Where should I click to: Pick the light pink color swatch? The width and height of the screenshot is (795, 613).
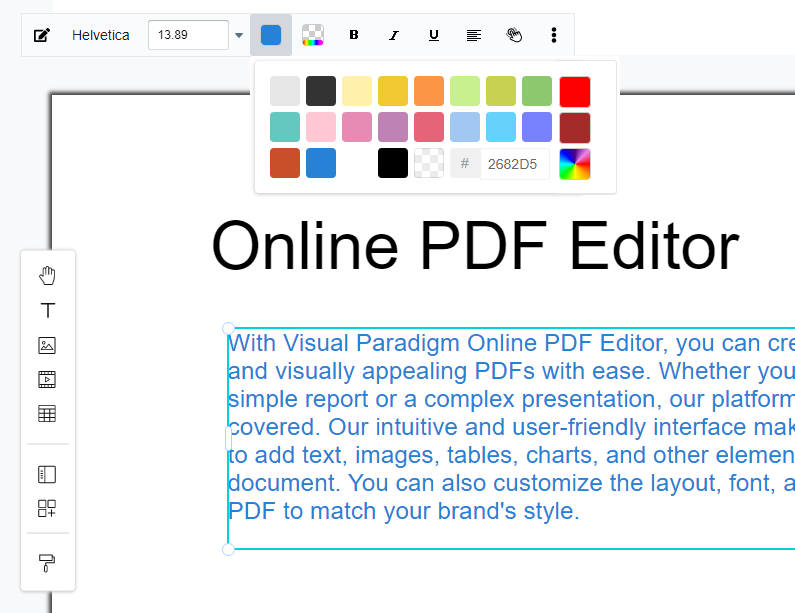pos(321,127)
